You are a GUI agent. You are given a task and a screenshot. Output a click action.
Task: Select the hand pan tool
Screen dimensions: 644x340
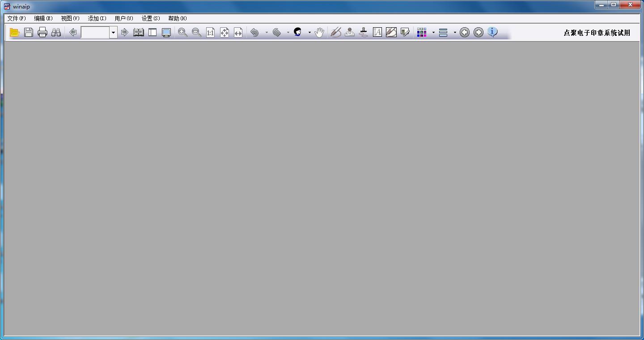click(x=319, y=32)
